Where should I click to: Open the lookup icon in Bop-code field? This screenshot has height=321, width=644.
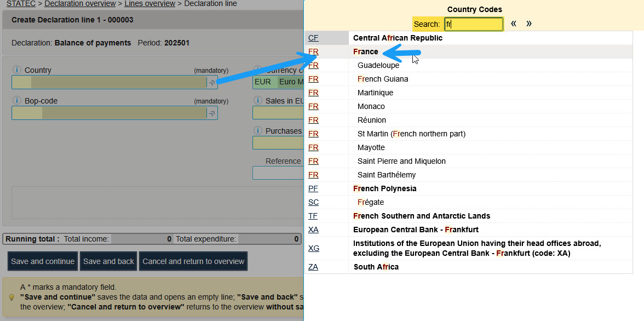click(x=211, y=113)
